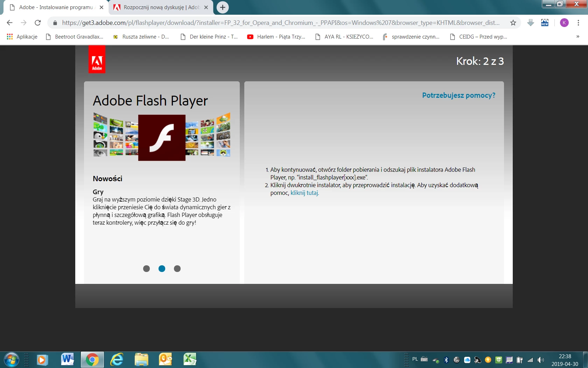Open the Bluetooth tray icon

point(446,360)
